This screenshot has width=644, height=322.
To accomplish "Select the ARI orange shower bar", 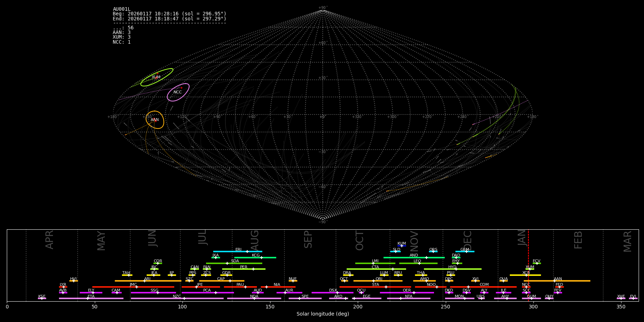I will point(148,281).
